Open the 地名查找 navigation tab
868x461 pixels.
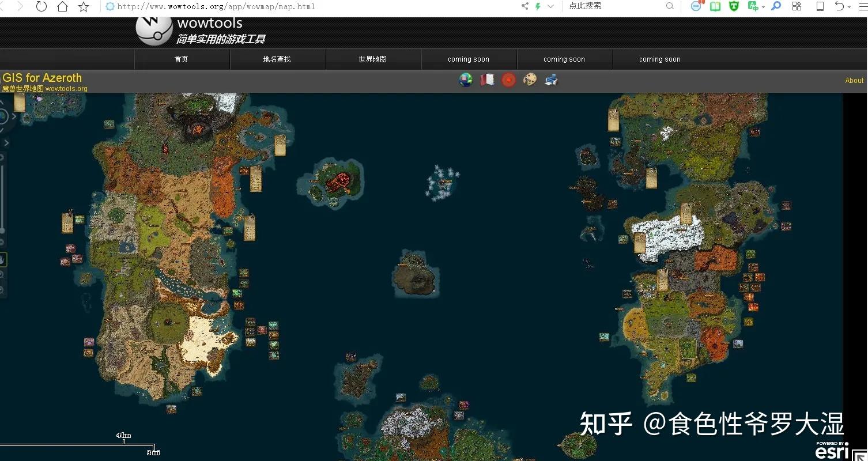tap(277, 59)
